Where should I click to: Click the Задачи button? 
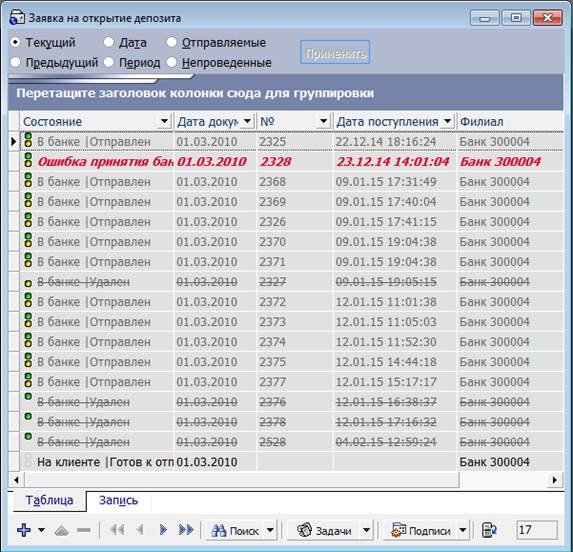point(324,530)
